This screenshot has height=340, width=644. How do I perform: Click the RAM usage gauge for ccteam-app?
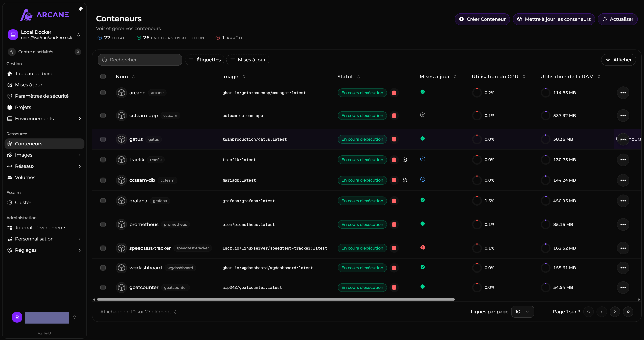545,115
